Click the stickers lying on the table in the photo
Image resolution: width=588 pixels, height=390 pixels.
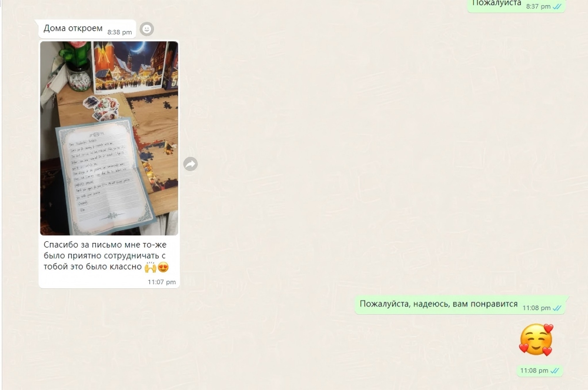(x=101, y=108)
